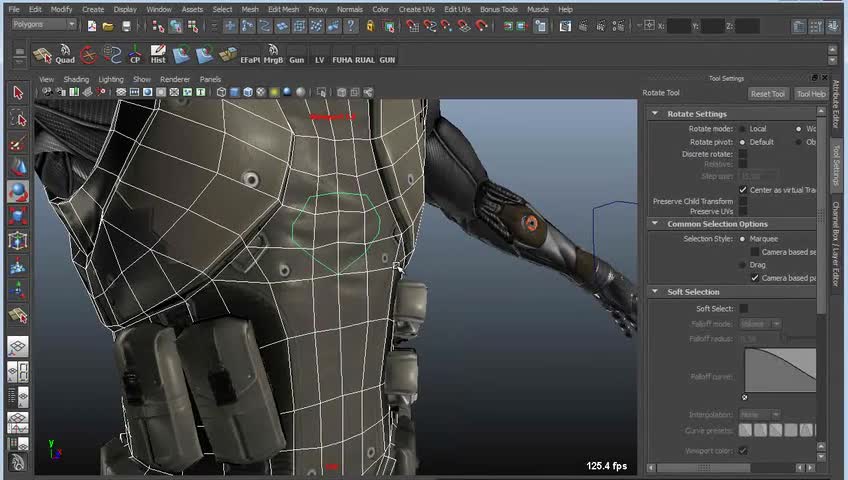Click the Hist shelf icon
Image resolution: width=848 pixels, height=480 pixels.
tap(158, 54)
